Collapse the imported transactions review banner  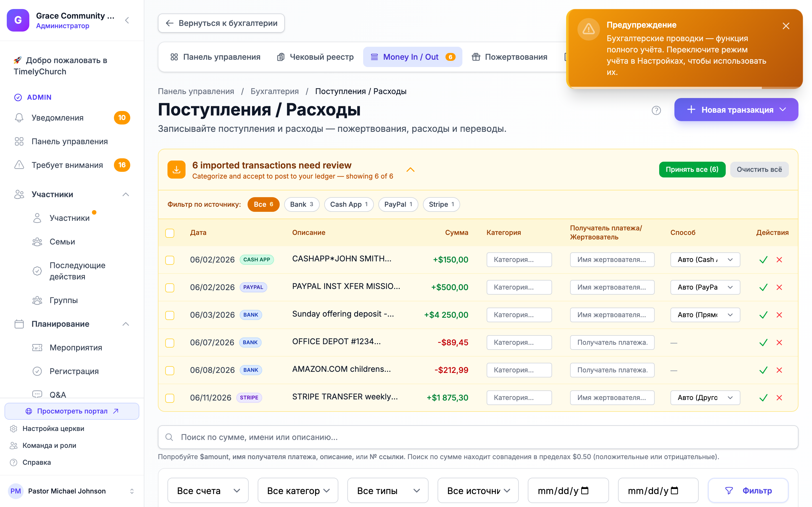coord(410,170)
